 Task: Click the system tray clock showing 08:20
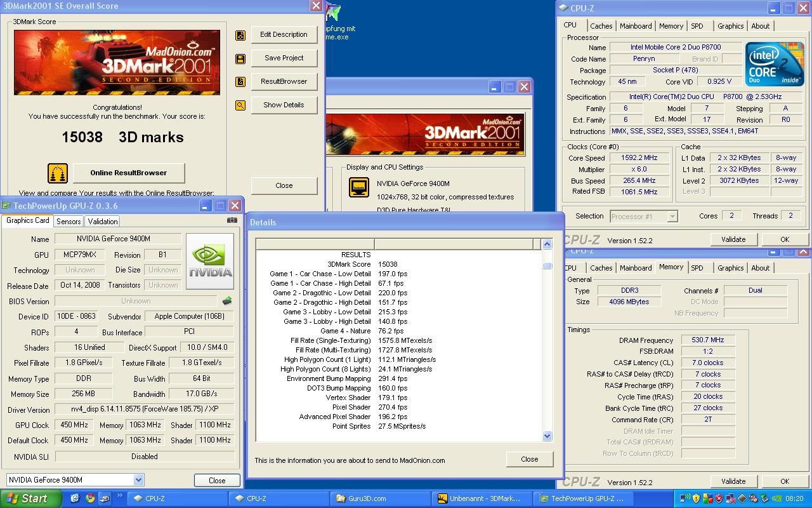pos(794,499)
